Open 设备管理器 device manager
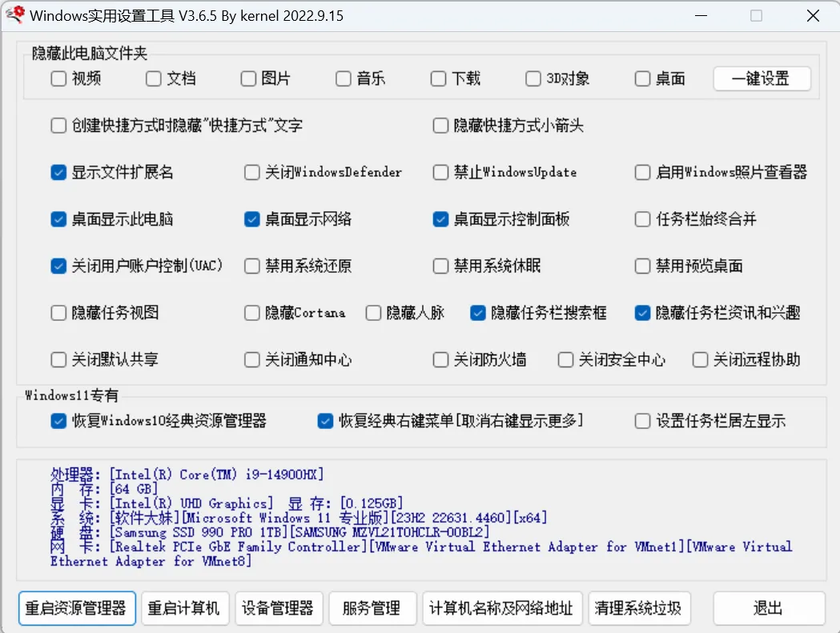The width and height of the screenshot is (840, 633). [279, 608]
